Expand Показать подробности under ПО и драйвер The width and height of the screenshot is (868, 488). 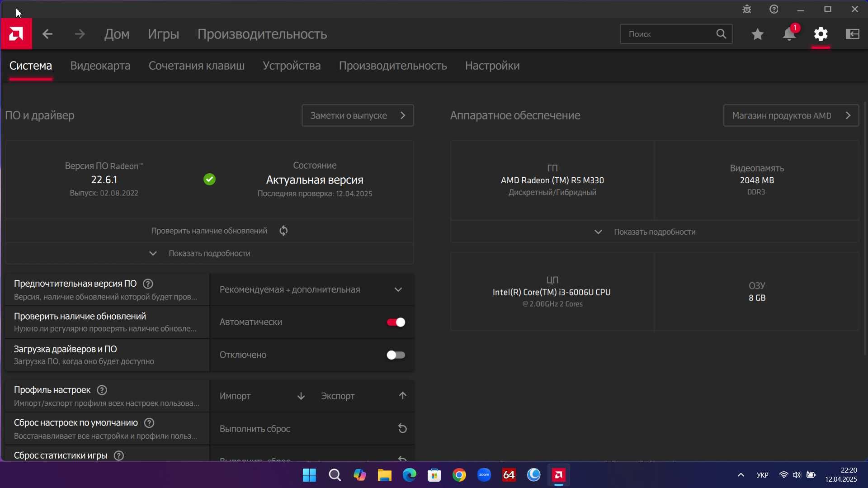[209, 254]
